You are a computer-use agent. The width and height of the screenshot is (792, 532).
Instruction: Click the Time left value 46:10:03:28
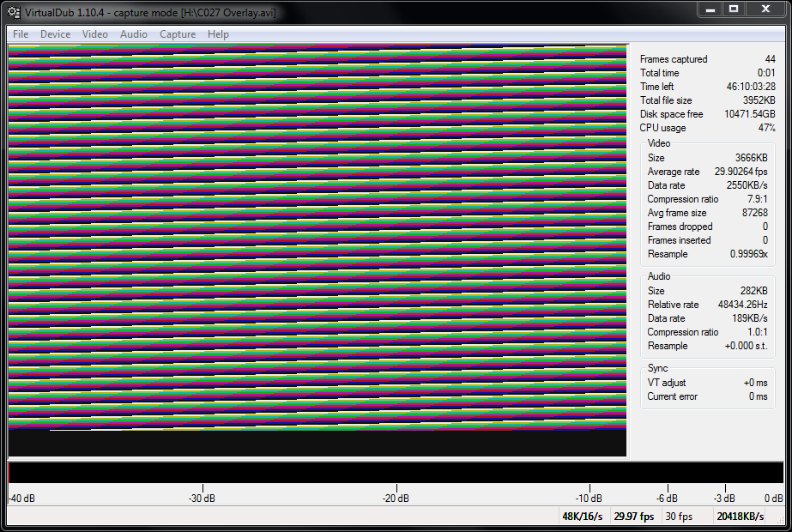pyautogui.click(x=751, y=87)
